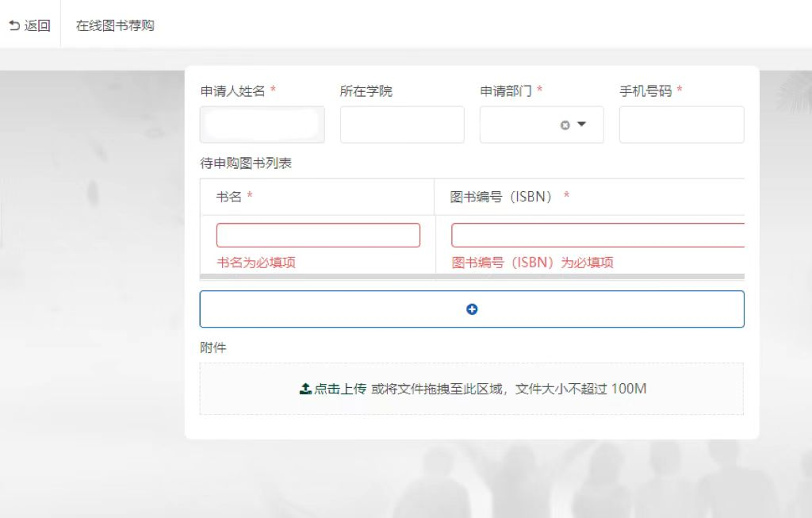Click the 书名 text input in table

[318, 235]
